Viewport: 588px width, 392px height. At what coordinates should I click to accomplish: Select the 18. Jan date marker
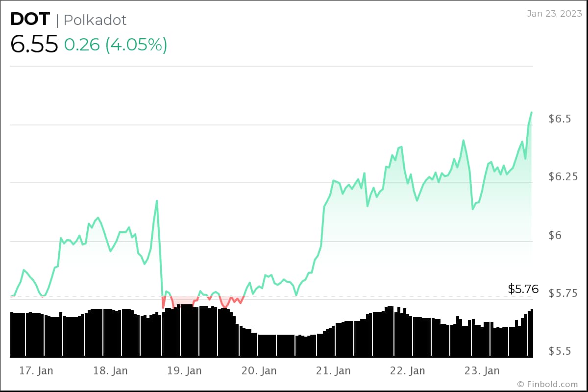pos(110,371)
